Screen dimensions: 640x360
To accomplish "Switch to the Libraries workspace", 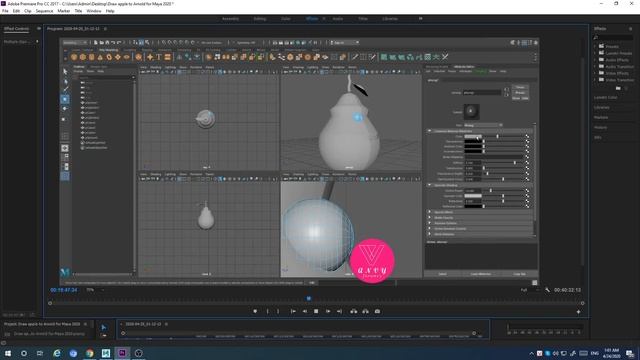I will 390,19.
